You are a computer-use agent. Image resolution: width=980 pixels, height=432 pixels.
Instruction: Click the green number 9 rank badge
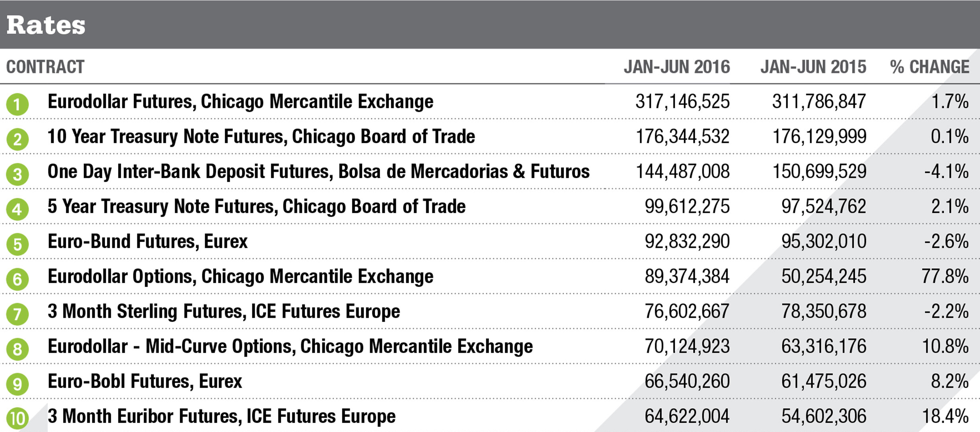pyautogui.click(x=17, y=384)
